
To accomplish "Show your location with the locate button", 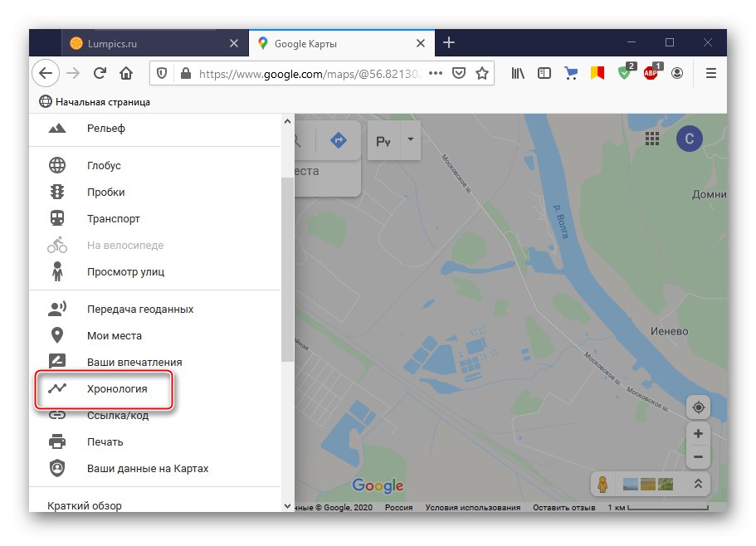I will click(x=698, y=407).
